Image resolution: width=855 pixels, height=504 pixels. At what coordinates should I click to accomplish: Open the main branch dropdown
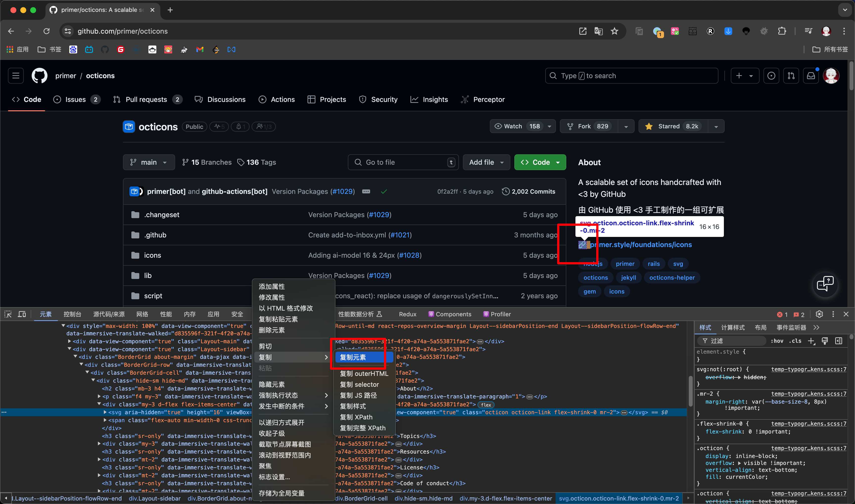coord(149,162)
